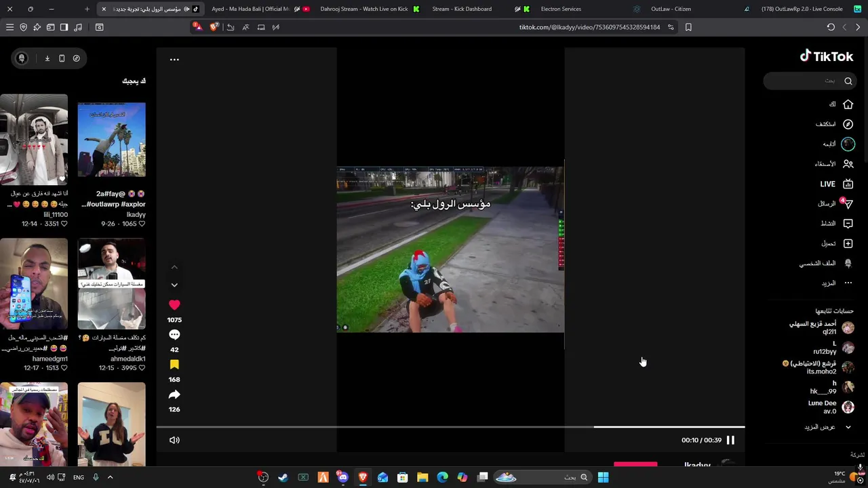
Task: Navigate forward with the browser arrow
Action: tap(844, 27)
